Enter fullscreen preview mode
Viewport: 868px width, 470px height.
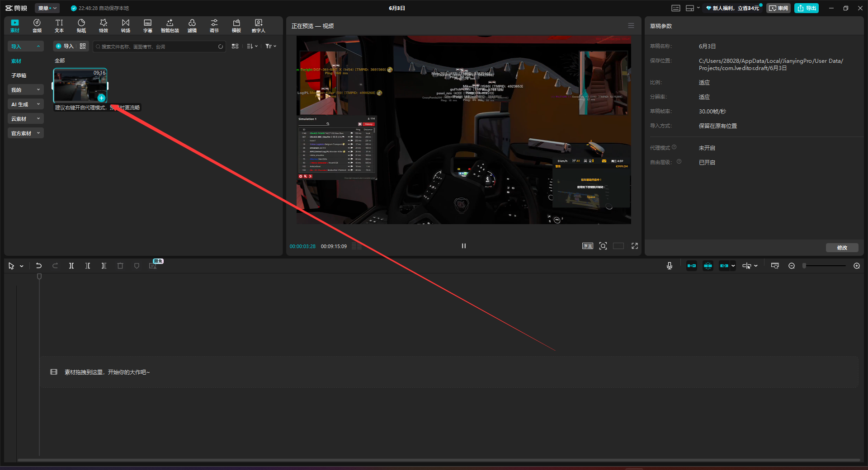click(635, 246)
